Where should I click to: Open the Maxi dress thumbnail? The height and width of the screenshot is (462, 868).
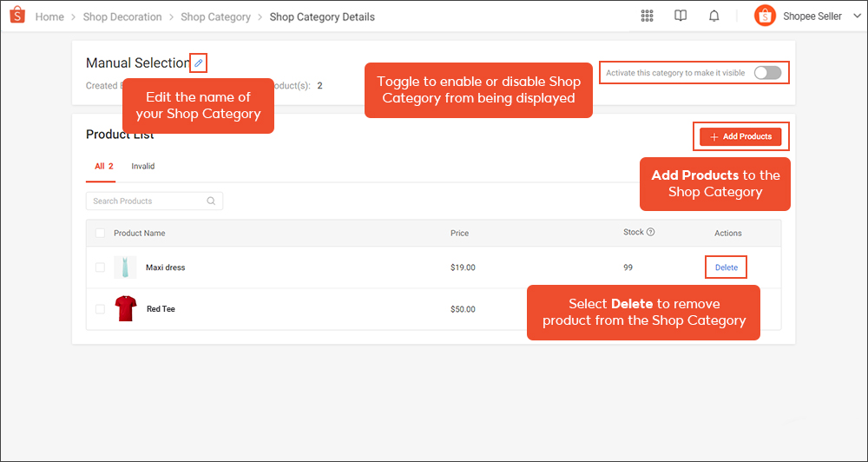coord(125,267)
